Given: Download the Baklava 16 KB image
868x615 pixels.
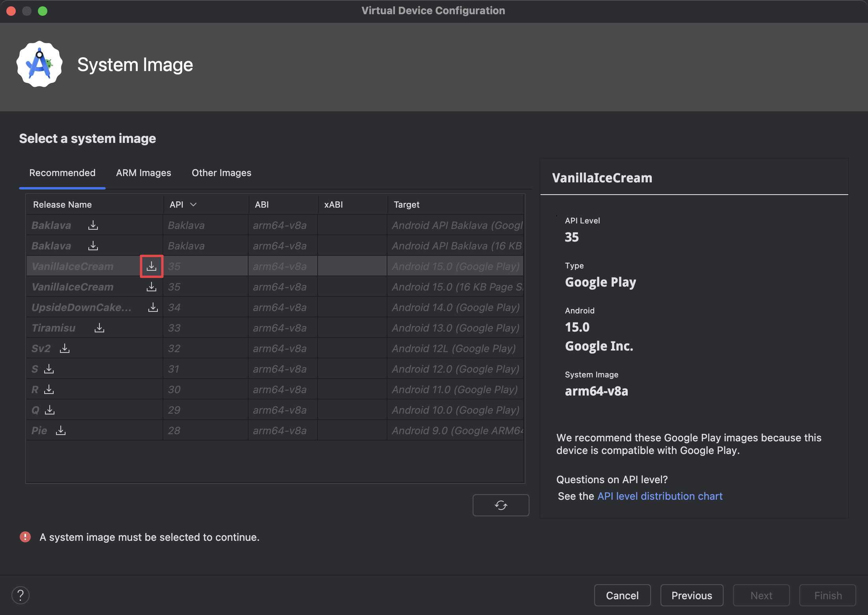Looking at the screenshot, I should click(93, 246).
